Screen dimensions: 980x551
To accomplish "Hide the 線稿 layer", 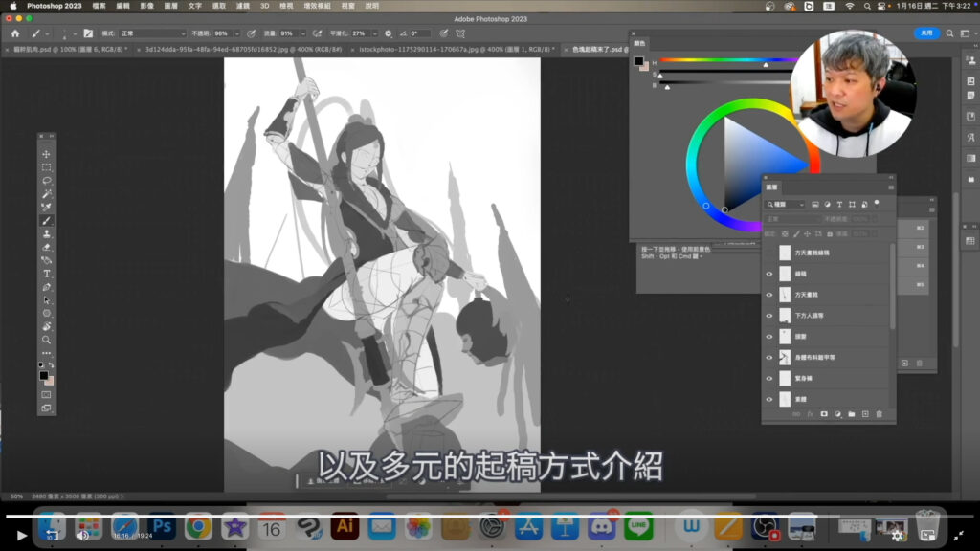I will 769,274.
